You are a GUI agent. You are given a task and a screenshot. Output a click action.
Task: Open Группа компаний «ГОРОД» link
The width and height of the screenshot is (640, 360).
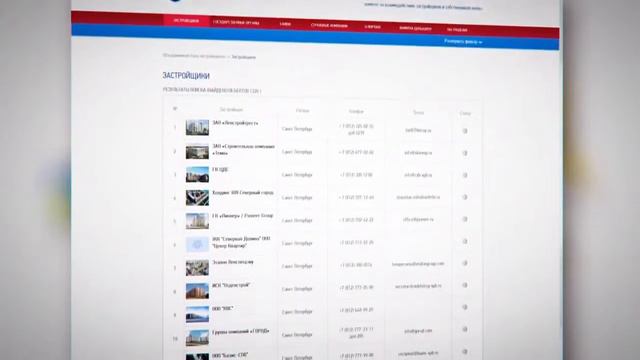coord(241,331)
